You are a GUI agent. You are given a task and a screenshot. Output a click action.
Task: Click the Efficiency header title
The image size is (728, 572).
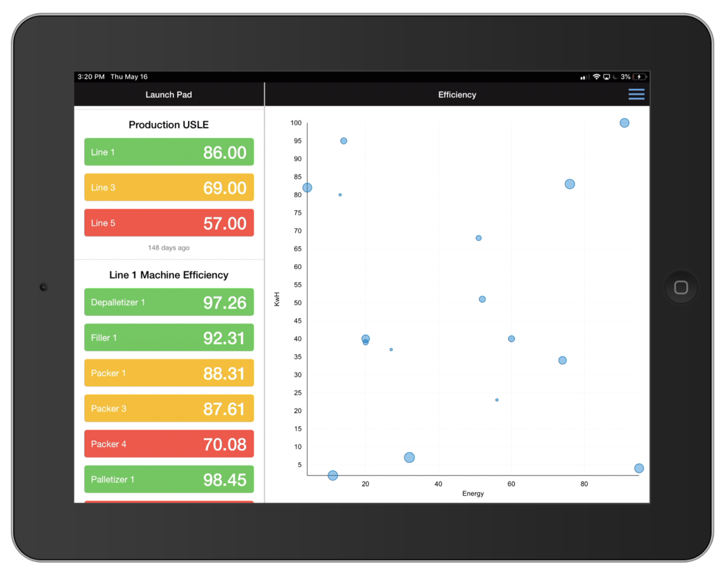pyautogui.click(x=457, y=95)
